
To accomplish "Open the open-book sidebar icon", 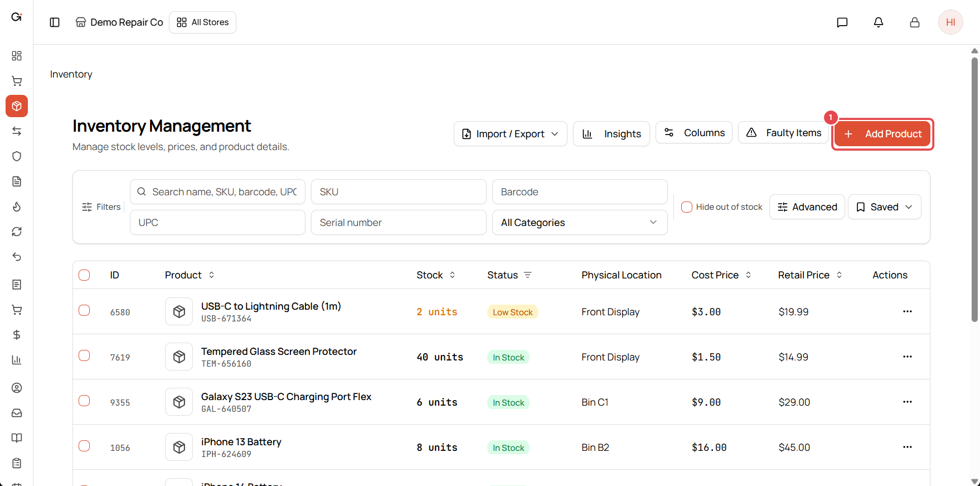I will (x=17, y=438).
